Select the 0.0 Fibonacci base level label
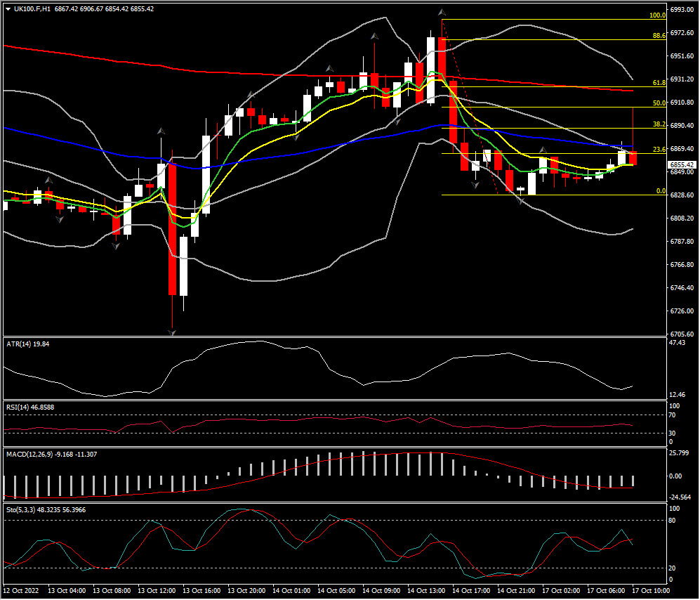Screen dimensions: 700x600 pyautogui.click(x=660, y=191)
